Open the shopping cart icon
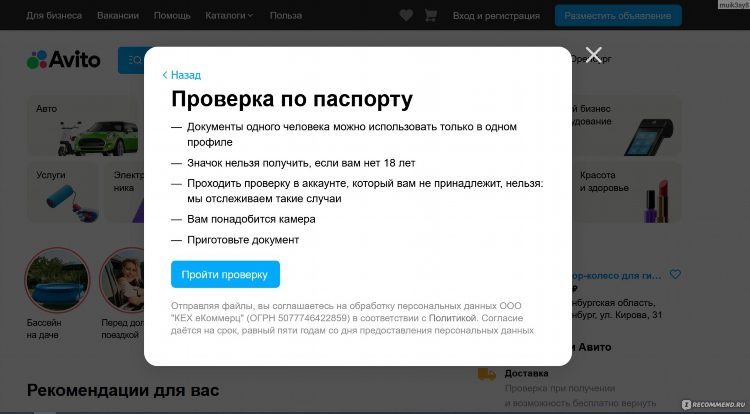 coord(431,15)
